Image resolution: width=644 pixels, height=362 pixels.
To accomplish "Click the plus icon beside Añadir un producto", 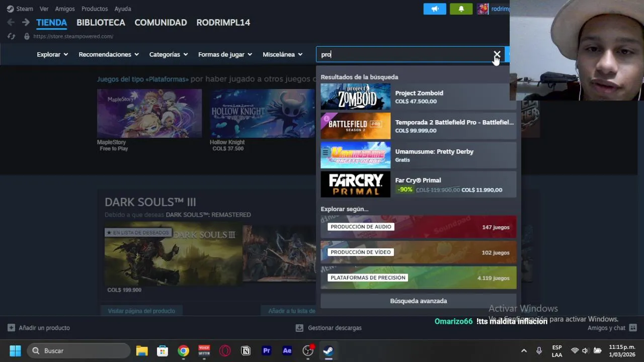I will pos(11,328).
